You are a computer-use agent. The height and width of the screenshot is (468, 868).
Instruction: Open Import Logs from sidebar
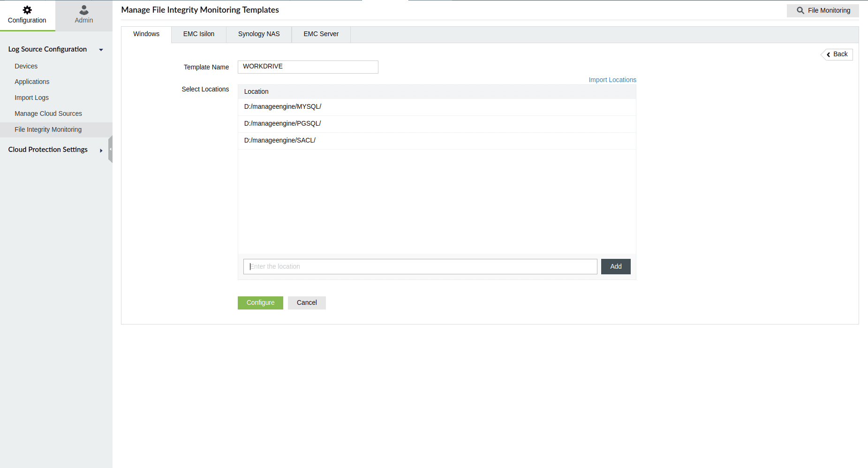31,98
